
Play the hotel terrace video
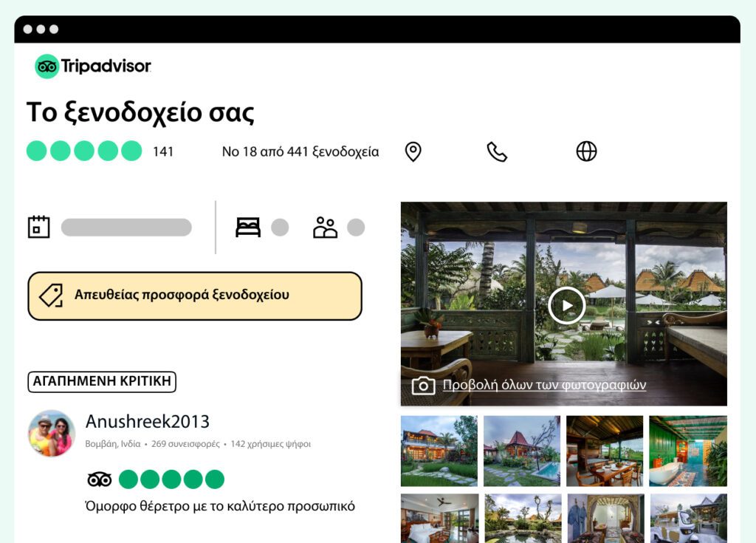coord(566,306)
